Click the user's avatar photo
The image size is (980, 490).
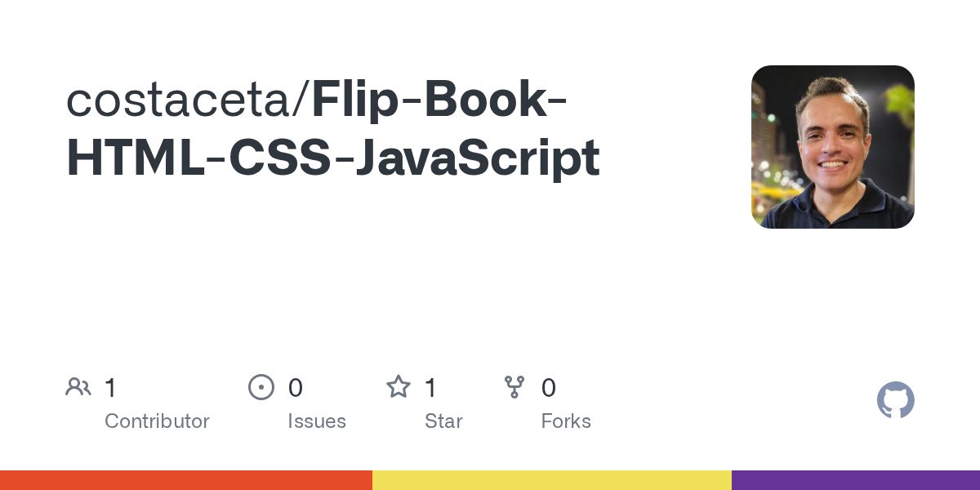[832, 147]
